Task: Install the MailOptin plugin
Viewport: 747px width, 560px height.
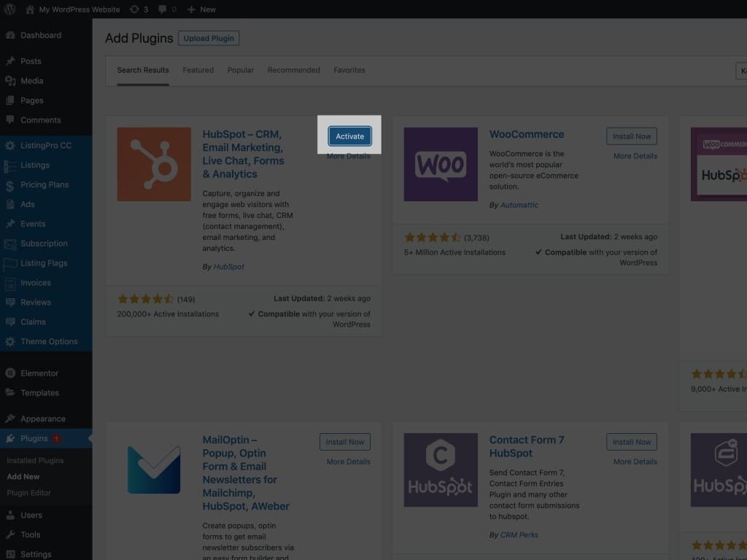Action: pos(345,442)
